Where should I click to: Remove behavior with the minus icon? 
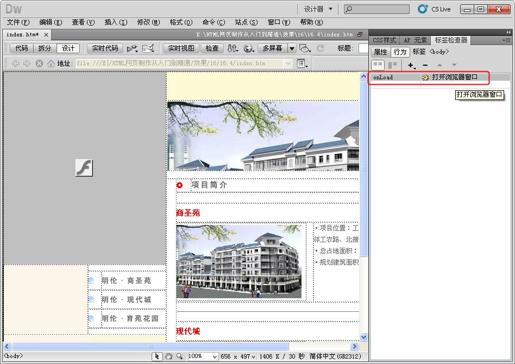[x=425, y=65]
